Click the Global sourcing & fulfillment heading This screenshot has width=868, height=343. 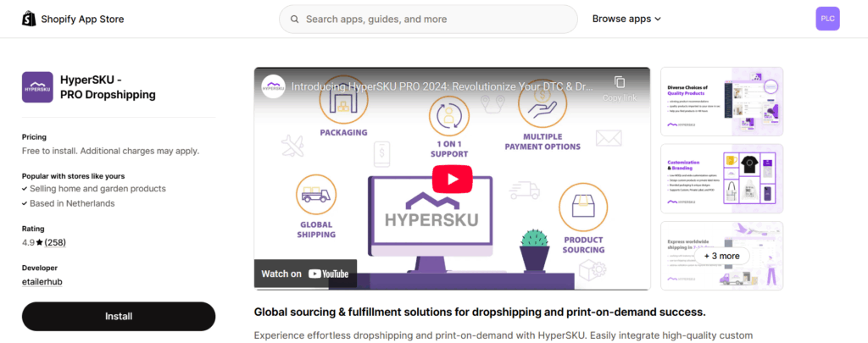click(x=480, y=312)
